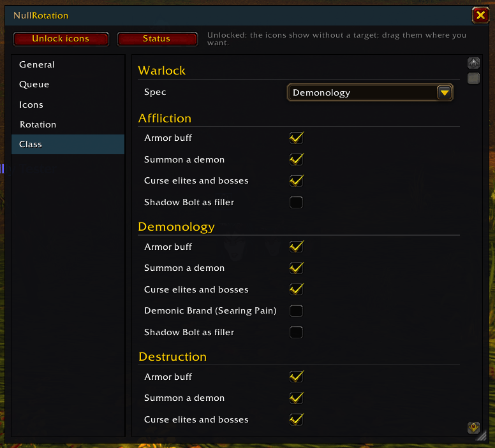Viewport: 495px width, 448px height.
Task: Select the Class settings section
Action: 68,144
